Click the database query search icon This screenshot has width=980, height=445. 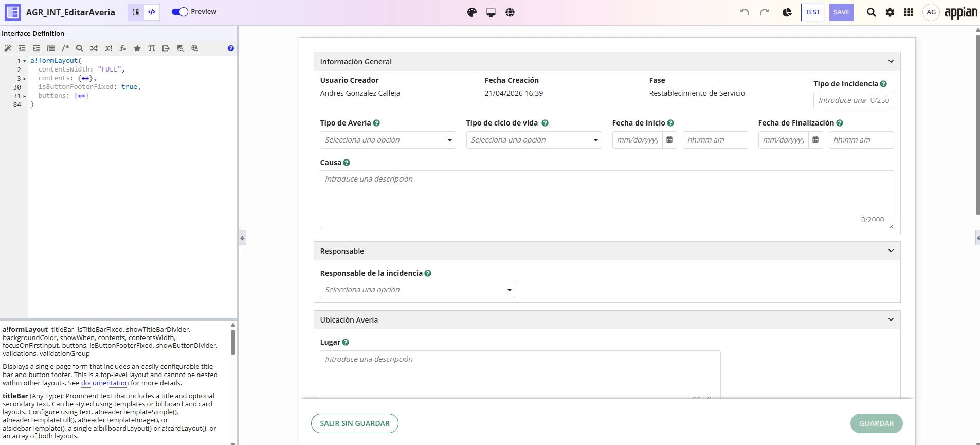[180, 48]
